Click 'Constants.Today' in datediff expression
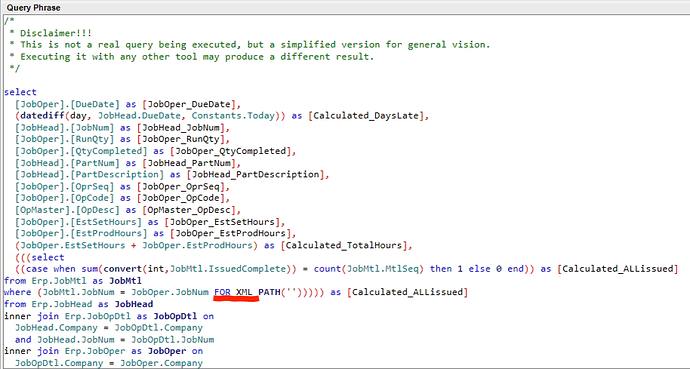Image resolution: width=690 pixels, height=369 pixels. tap(233, 116)
